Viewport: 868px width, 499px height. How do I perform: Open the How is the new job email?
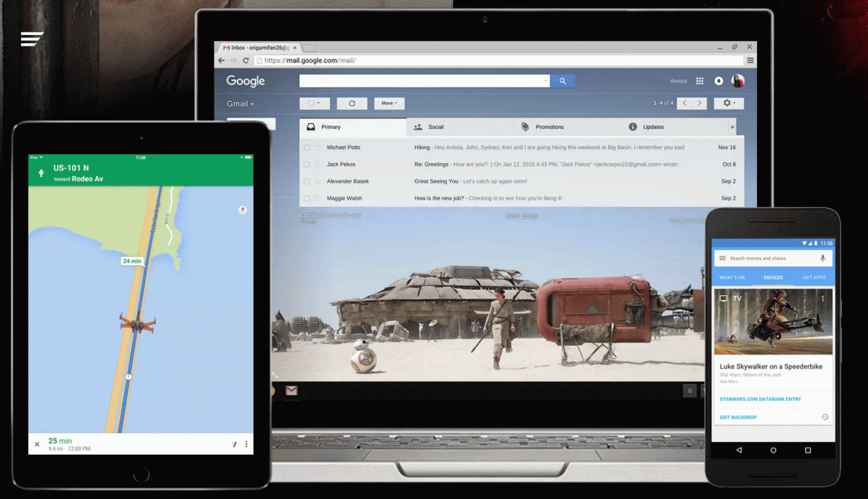[522, 198]
